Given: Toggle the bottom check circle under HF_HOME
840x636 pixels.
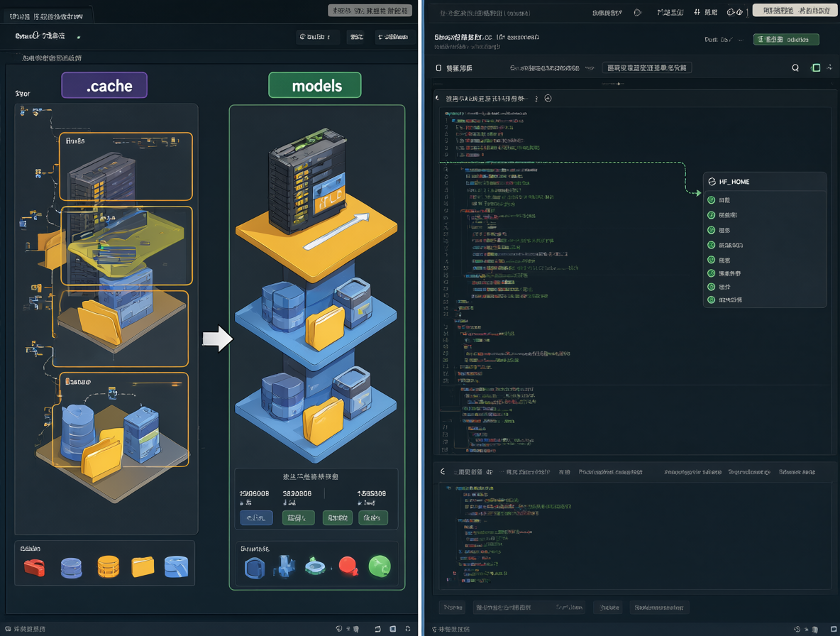Looking at the screenshot, I should 712,300.
